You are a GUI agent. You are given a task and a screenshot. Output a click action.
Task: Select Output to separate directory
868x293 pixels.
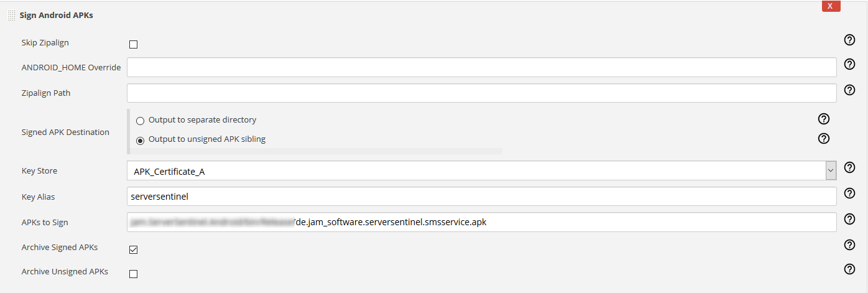pyautogui.click(x=140, y=121)
